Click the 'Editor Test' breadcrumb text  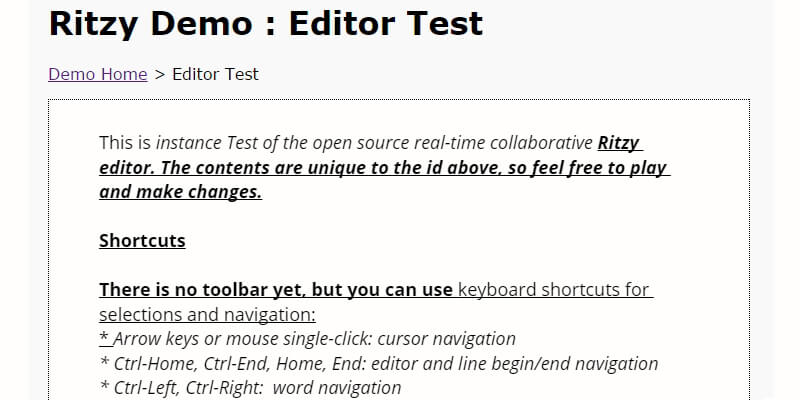(x=215, y=74)
